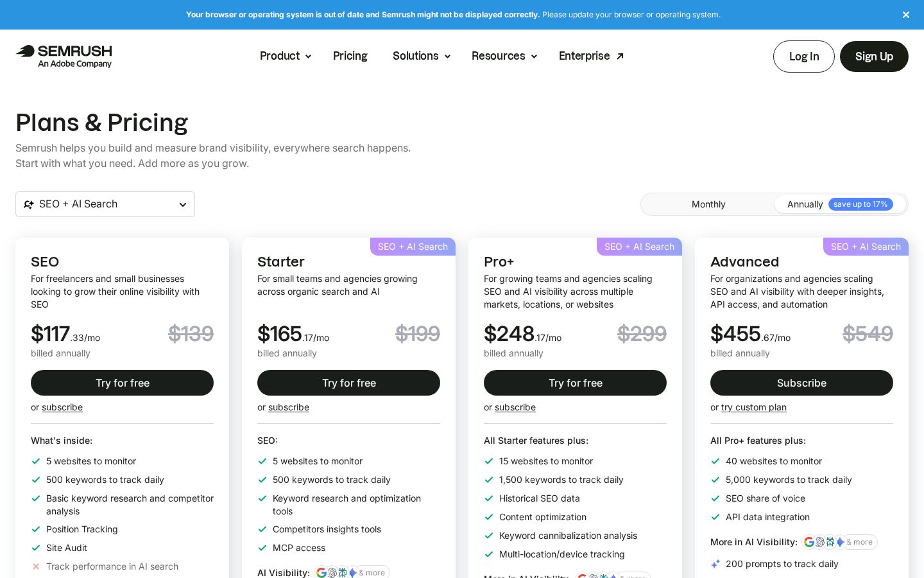Click checkmark beside Multi-location/device tracking

pyautogui.click(x=489, y=554)
